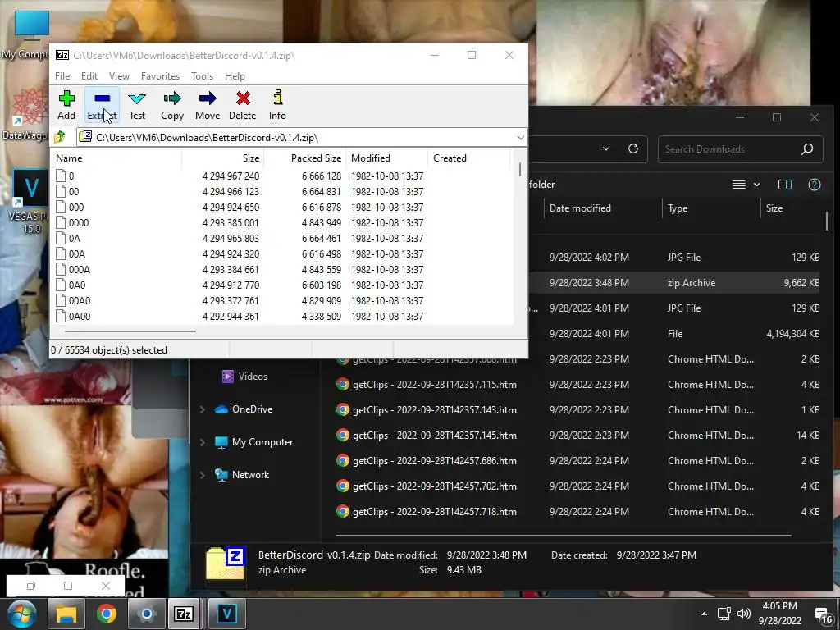Screen dimensions: 840x630
Task: Open Chrome from the taskbar
Action: 106,614
